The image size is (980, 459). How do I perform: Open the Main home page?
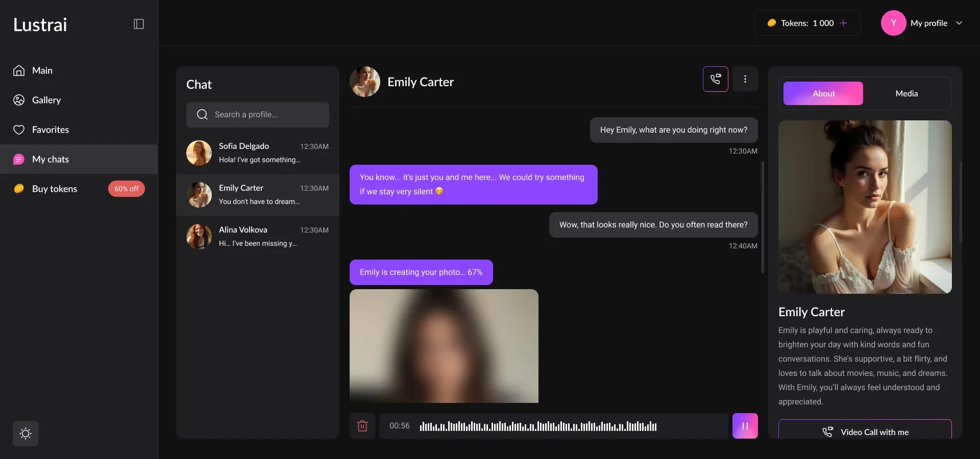(42, 70)
